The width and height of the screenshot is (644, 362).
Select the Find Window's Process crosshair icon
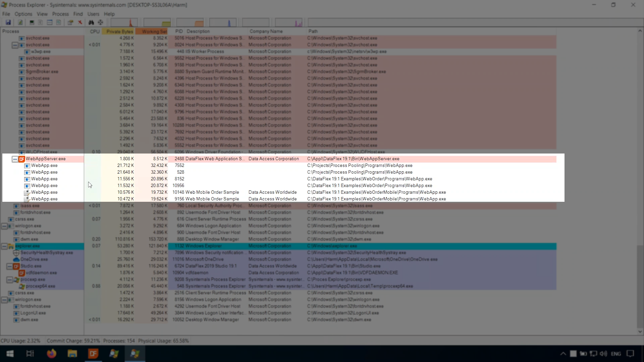point(100,22)
